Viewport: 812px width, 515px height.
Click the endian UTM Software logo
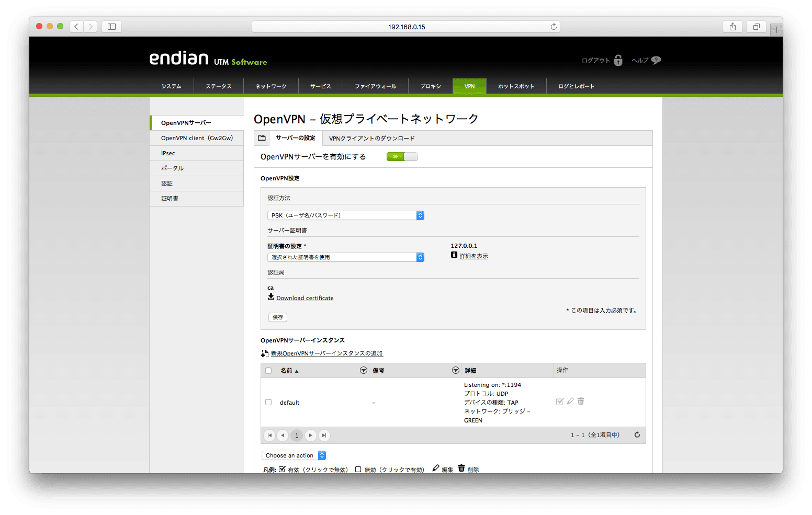coord(208,59)
